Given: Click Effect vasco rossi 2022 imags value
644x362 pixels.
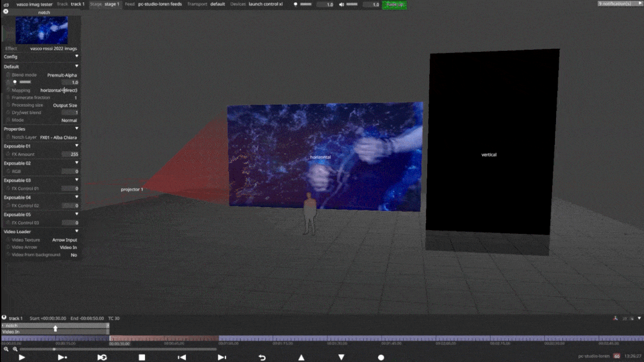Looking at the screenshot, I should tap(54, 48).
